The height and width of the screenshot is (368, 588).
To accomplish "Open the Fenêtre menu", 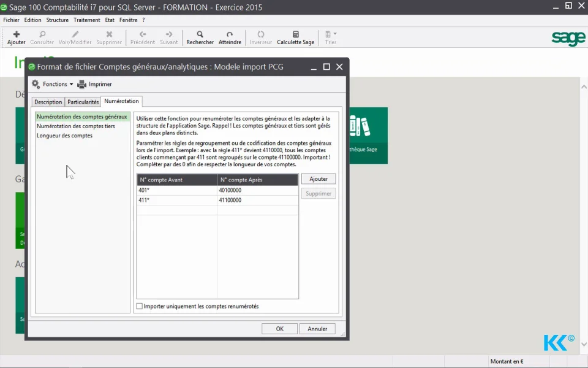I will coord(128,20).
